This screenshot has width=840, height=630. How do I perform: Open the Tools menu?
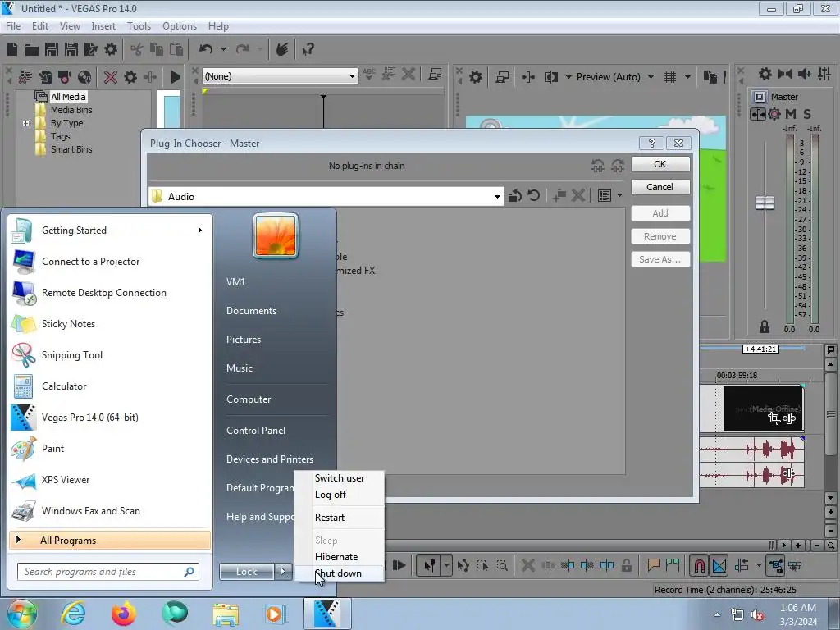tap(139, 26)
